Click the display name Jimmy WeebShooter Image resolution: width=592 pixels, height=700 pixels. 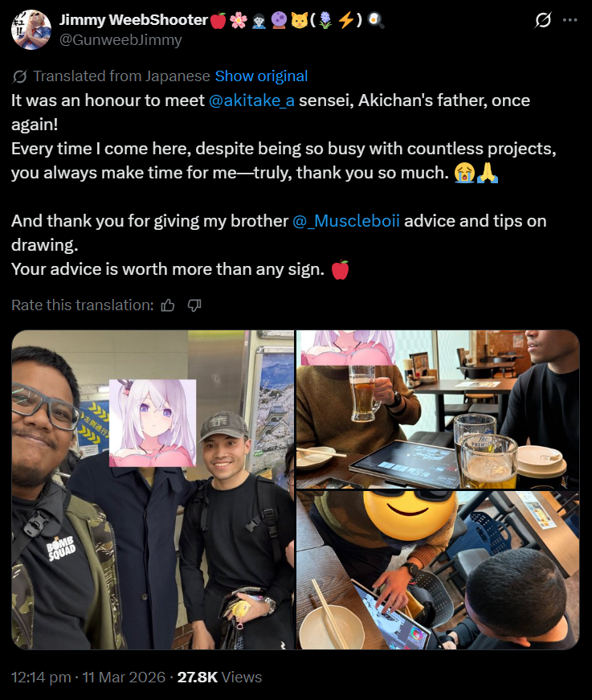[x=134, y=19]
